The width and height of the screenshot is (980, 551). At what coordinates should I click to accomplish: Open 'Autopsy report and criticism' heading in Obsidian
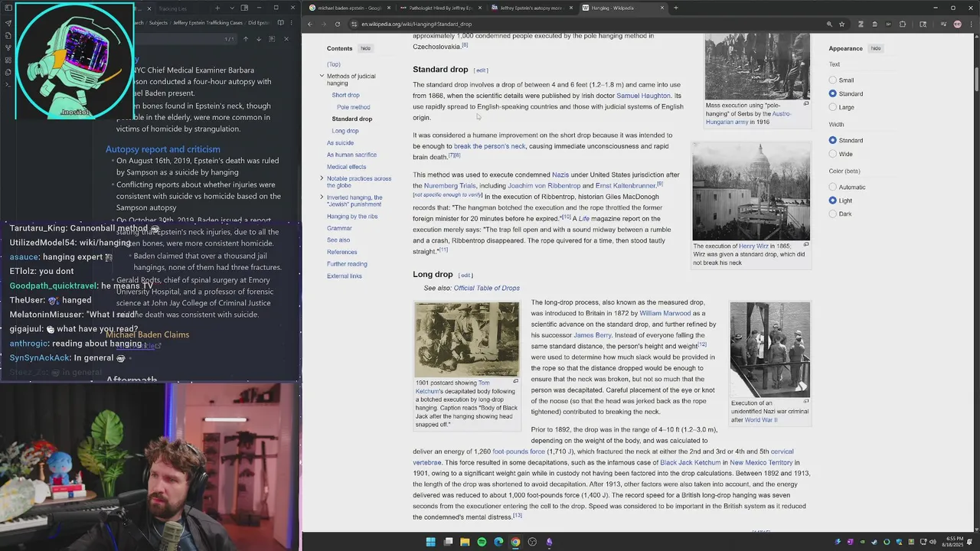(162, 149)
